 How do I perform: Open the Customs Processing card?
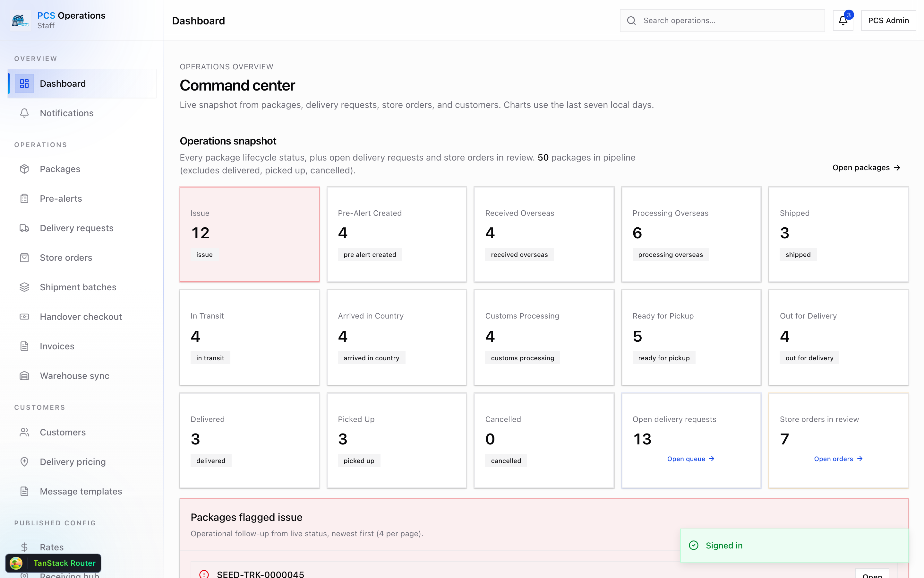544,337
